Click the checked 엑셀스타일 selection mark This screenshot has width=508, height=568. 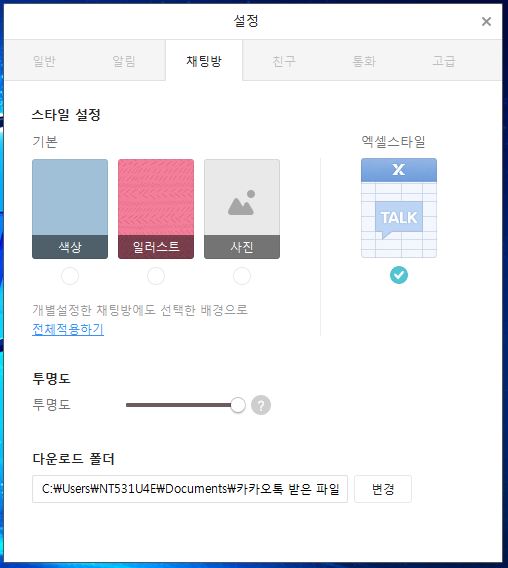pos(399,275)
